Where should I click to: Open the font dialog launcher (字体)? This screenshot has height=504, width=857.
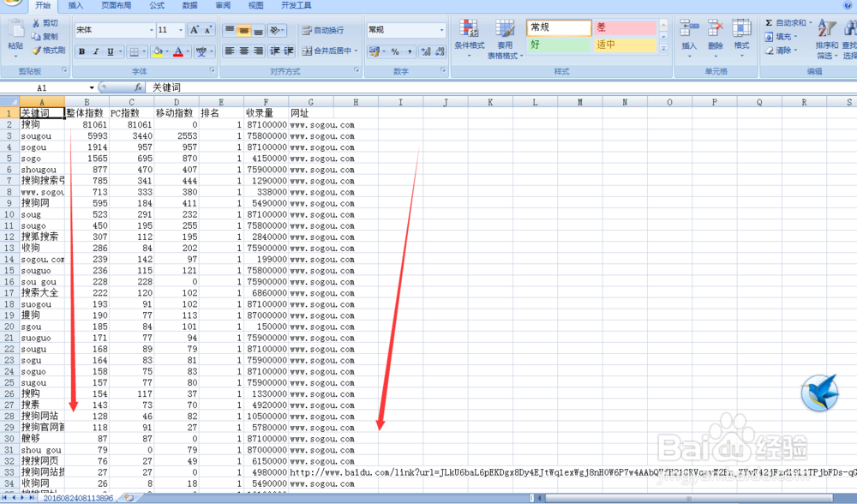[x=212, y=70]
